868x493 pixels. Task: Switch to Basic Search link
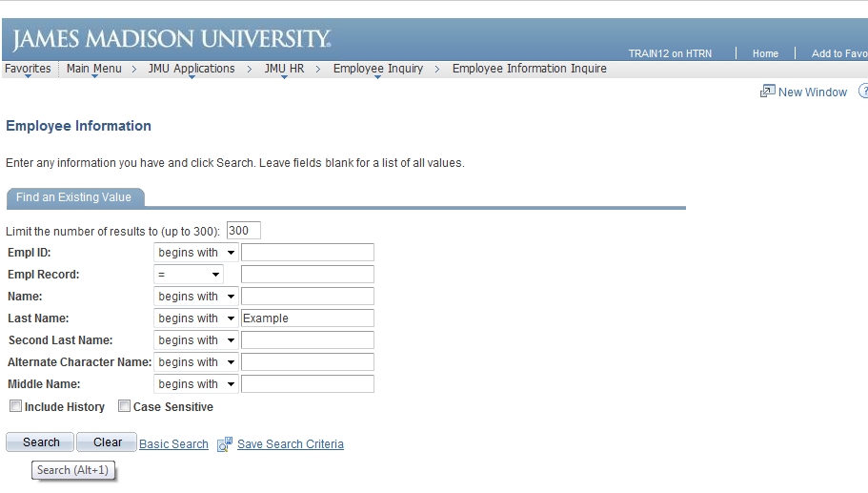(x=173, y=444)
